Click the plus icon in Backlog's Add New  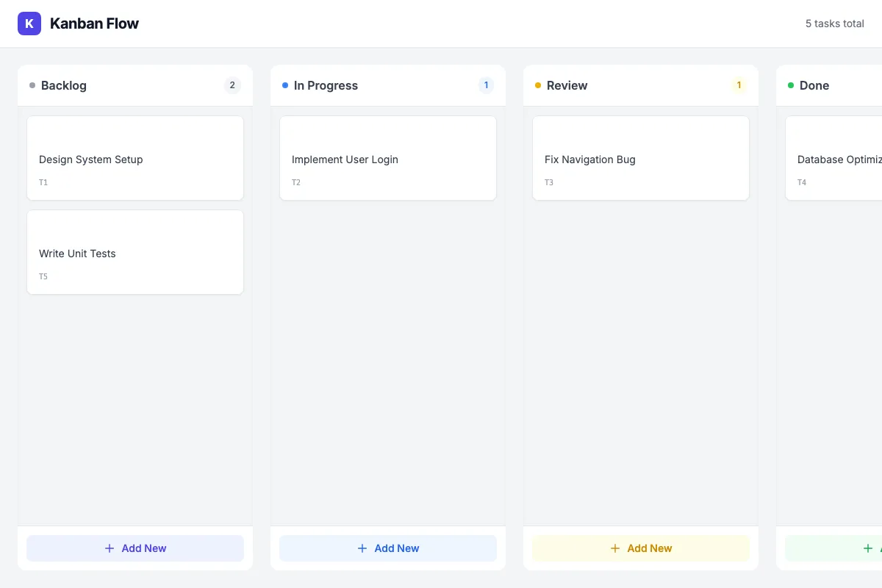point(110,548)
